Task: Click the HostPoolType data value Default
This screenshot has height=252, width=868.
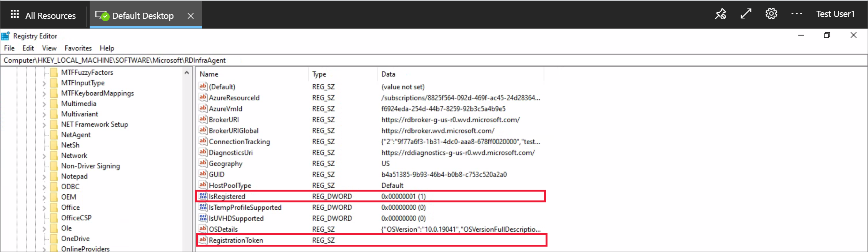Action: point(392,185)
